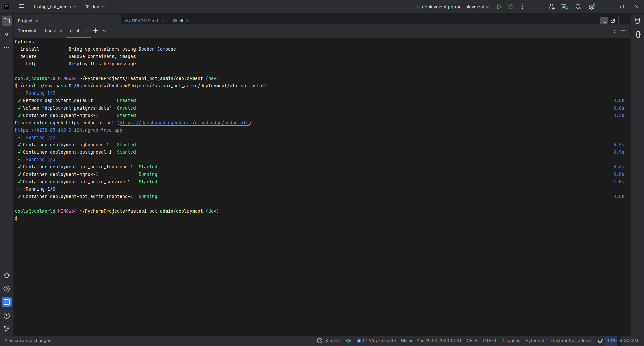Image resolution: width=644 pixels, height=346 pixels.
Task: Open IDE settings gear icon
Action: coord(592,7)
